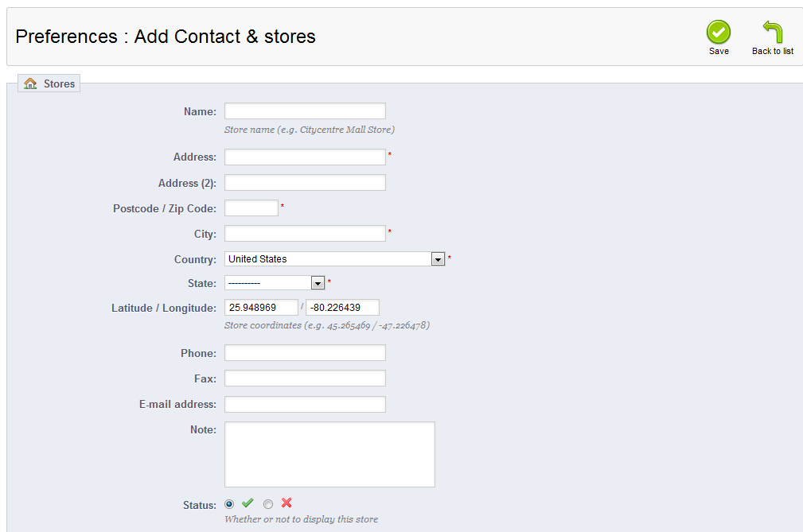Screen dimensions: 803x532
Task: Click the Preferences : Add Contact & stores heading
Action: [166, 37]
